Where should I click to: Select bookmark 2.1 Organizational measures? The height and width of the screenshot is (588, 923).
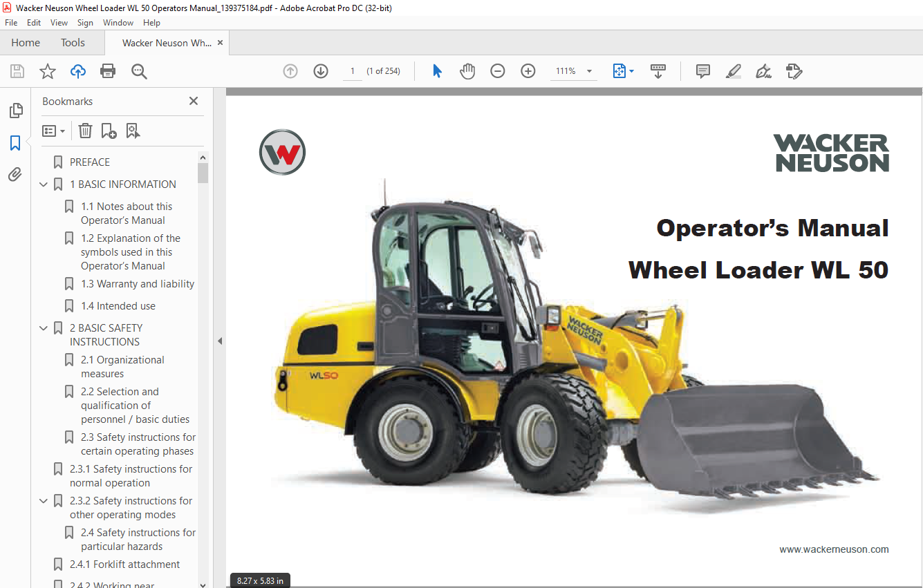click(x=122, y=367)
